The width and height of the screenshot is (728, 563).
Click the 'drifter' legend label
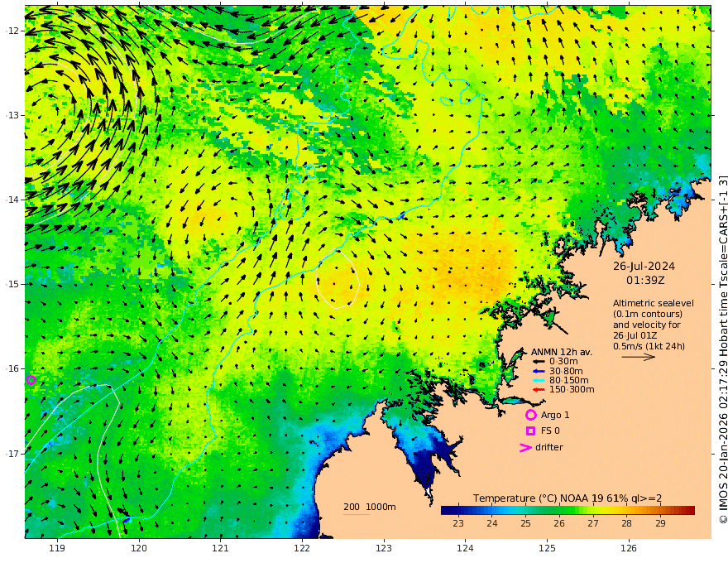coord(549,447)
